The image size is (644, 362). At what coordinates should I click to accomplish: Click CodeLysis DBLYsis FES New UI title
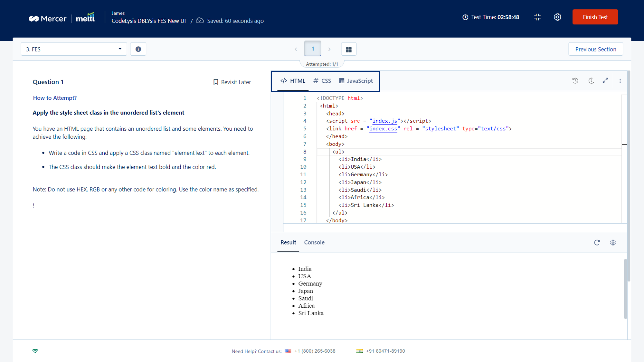click(149, 21)
